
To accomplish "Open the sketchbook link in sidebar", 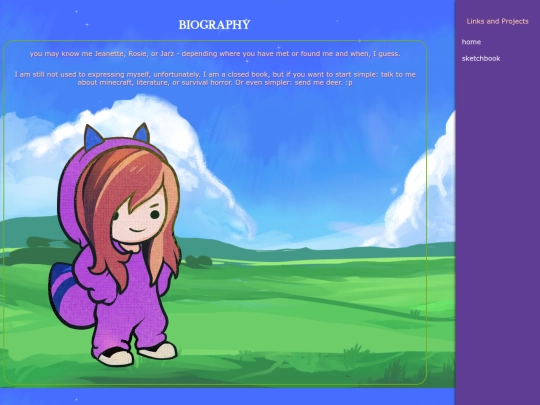I will click(481, 59).
